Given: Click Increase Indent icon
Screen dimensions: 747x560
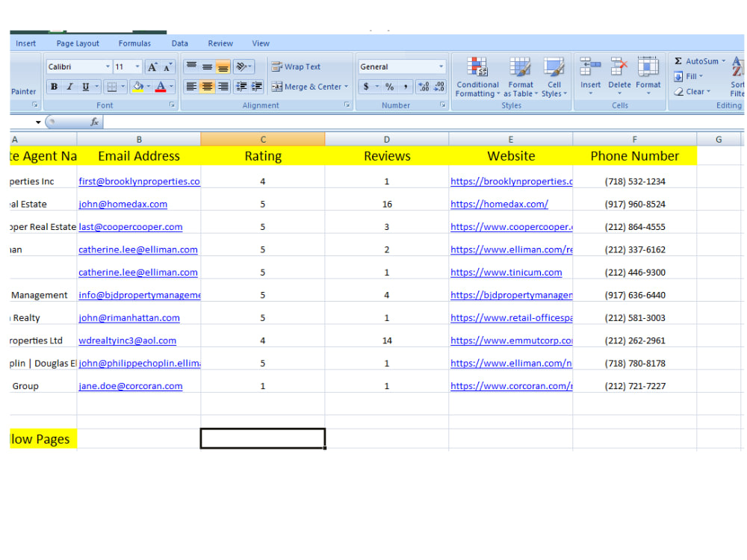Looking at the screenshot, I should click(257, 87).
